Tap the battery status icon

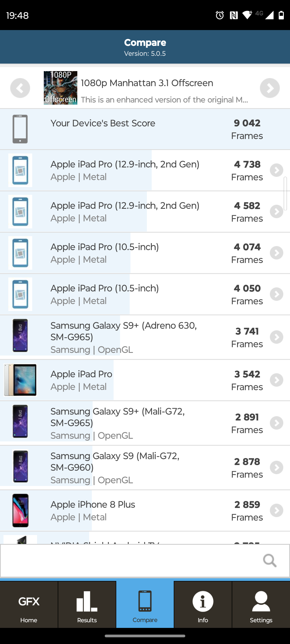(x=281, y=15)
